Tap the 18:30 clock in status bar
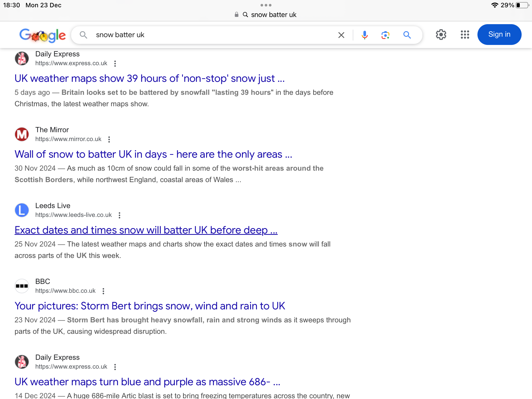Image resolution: width=532 pixels, height=399 pixels. click(11, 5)
